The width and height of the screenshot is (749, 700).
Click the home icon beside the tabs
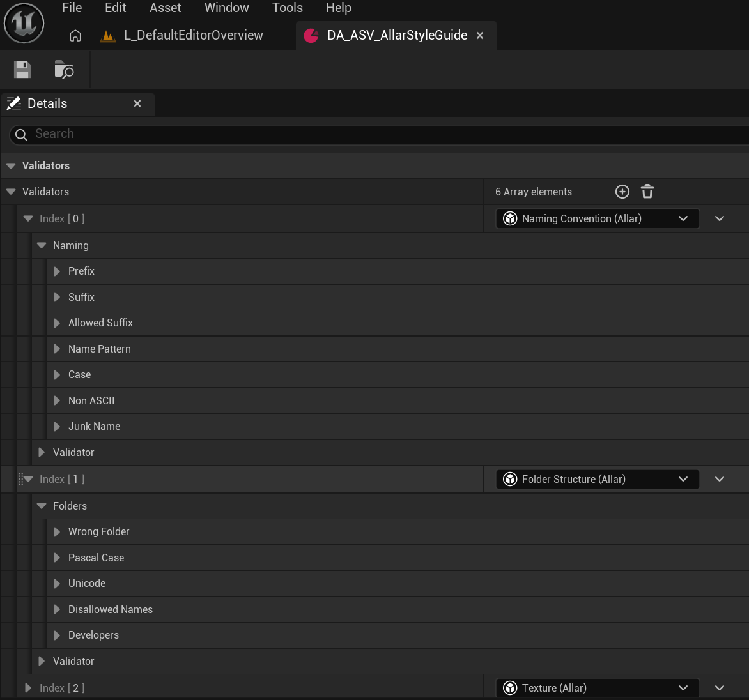click(x=75, y=36)
